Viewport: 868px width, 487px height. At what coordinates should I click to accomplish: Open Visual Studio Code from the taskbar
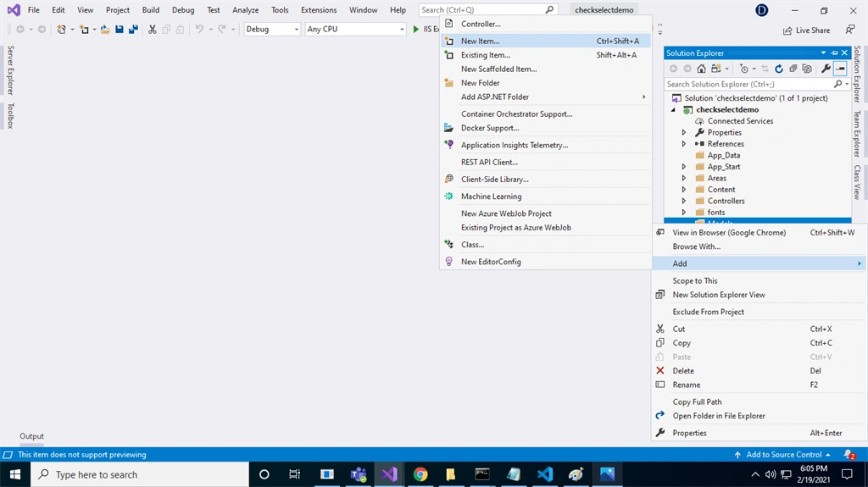coord(545,474)
